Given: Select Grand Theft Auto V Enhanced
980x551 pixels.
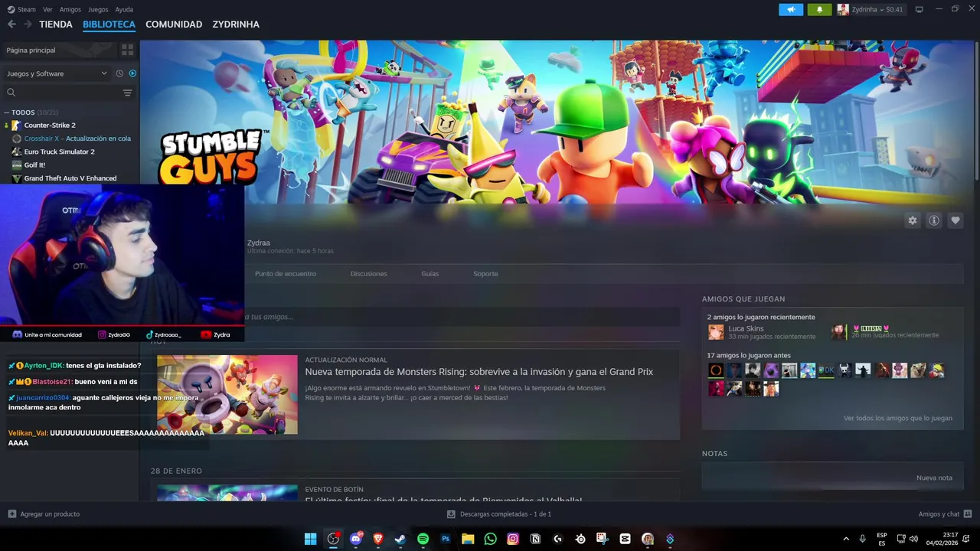Looking at the screenshot, I should 70,178.
